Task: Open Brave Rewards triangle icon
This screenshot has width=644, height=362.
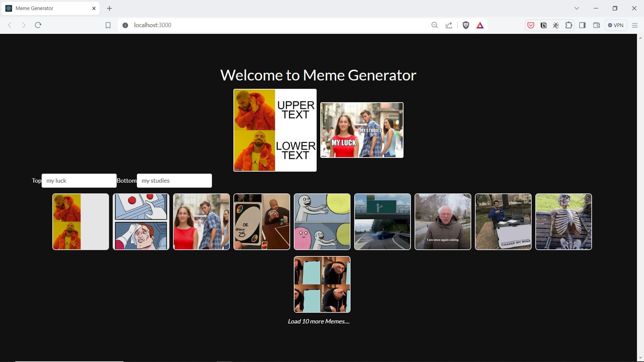Action: (x=480, y=25)
